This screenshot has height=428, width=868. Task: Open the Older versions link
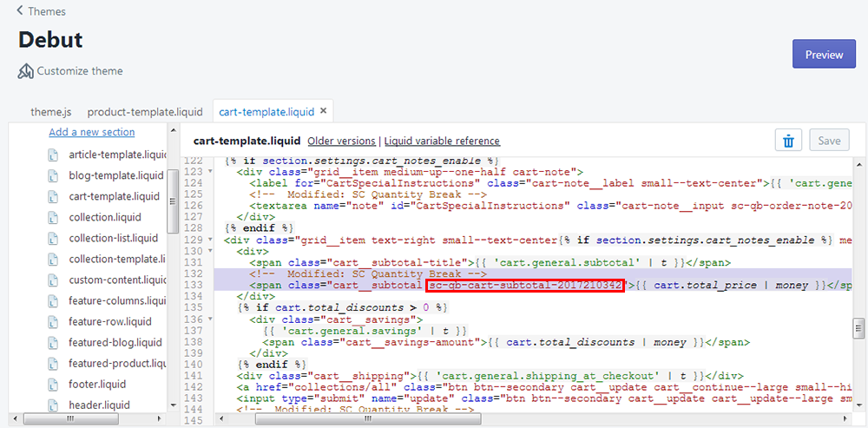(x=341, y=141)
